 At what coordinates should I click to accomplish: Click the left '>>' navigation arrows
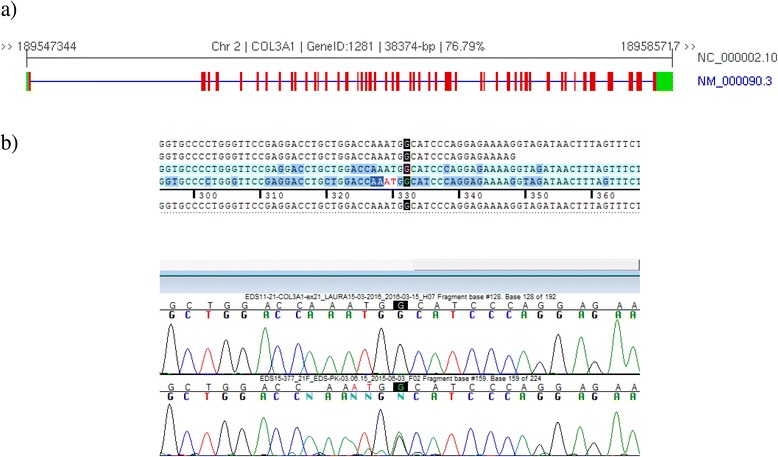8,46
